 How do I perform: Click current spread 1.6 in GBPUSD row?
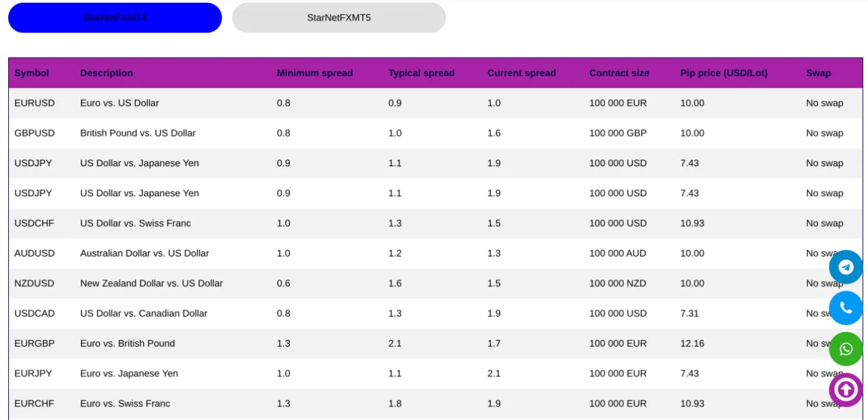coord(494,133)
